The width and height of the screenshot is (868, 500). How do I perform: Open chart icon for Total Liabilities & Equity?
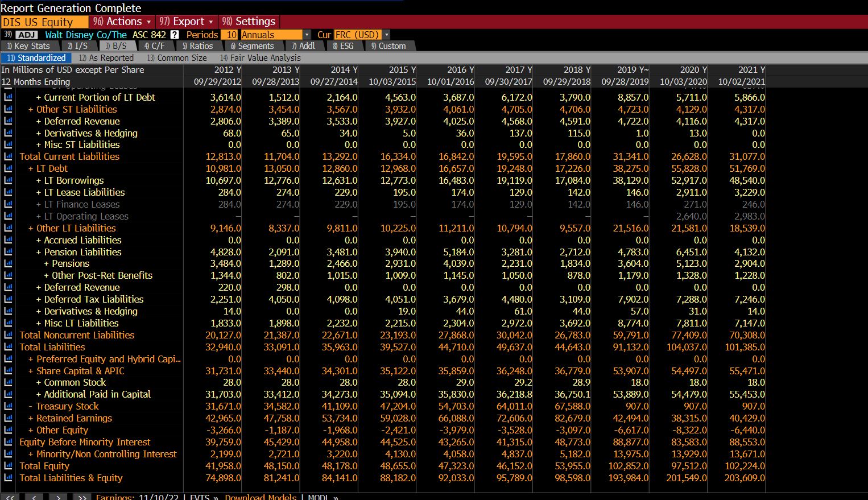7,478
